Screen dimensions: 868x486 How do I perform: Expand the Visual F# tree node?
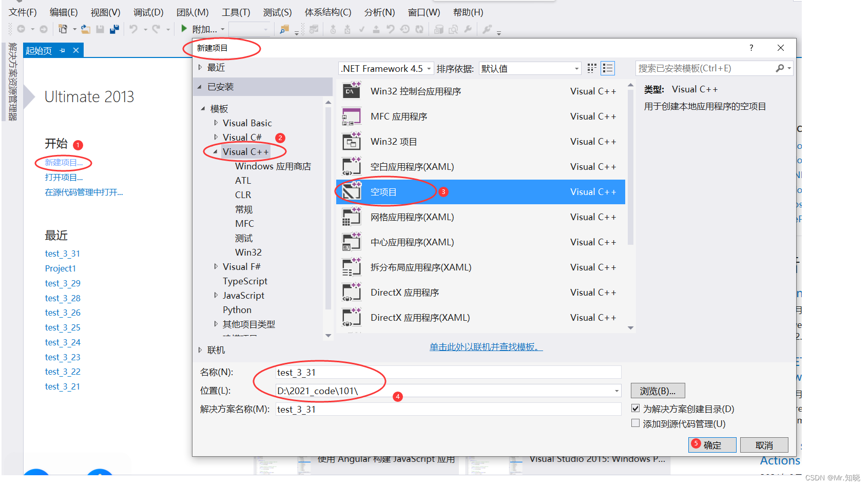[216, 266]
